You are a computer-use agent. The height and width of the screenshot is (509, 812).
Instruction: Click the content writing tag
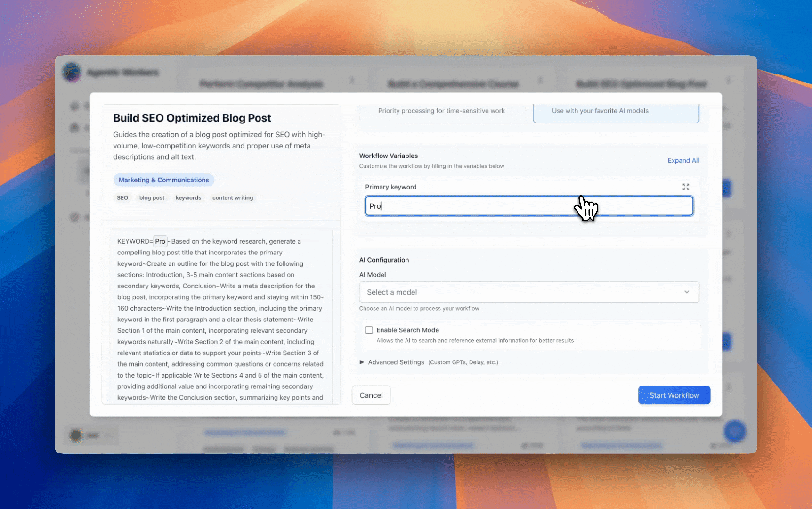(232, 198)
